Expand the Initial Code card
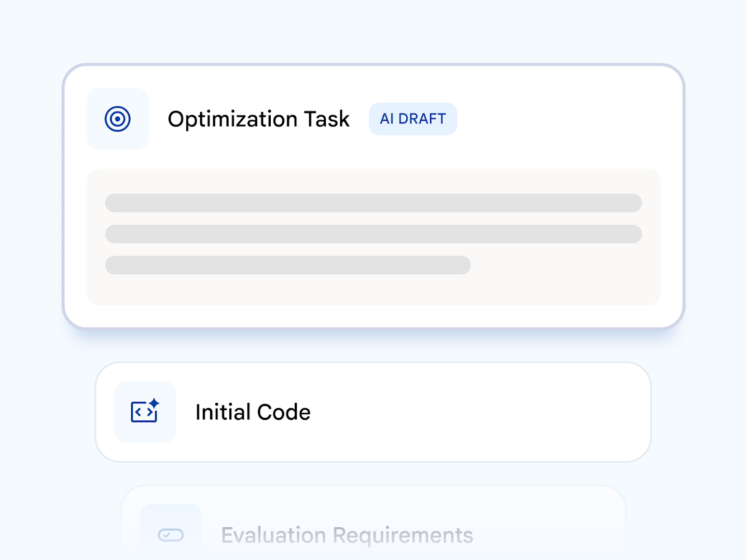This screenshot has width=747, height=560. coord(374,412)
